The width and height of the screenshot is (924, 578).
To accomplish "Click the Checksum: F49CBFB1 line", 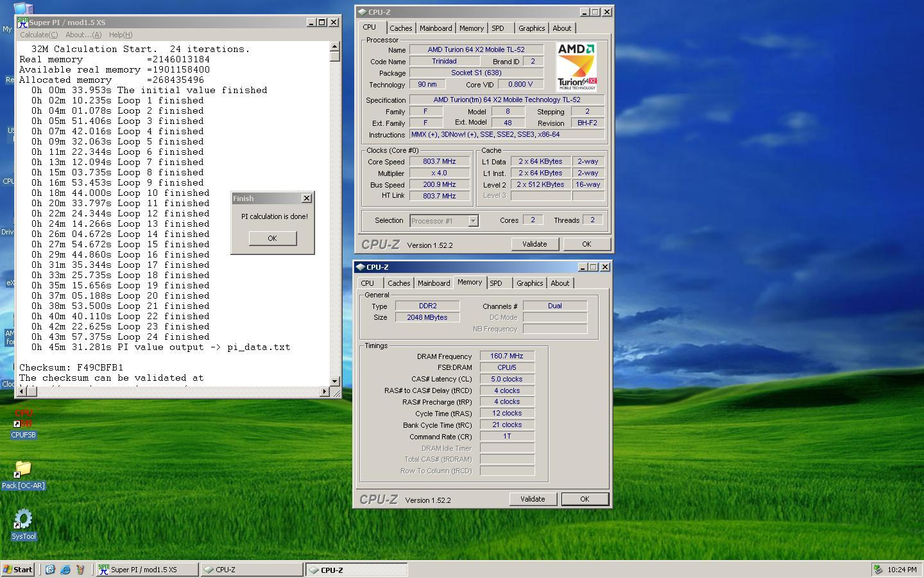I will 71,368.
